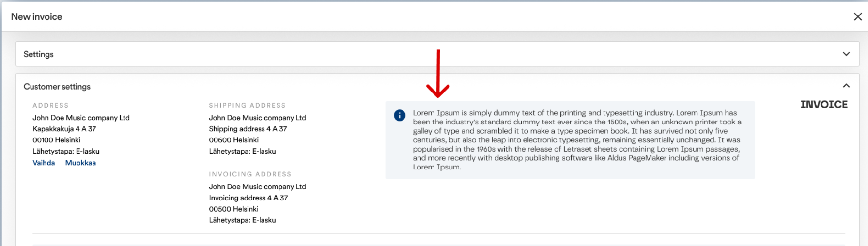Click the 00500 Helsinki postal line
868x246 pixels.
coord(233,209)
